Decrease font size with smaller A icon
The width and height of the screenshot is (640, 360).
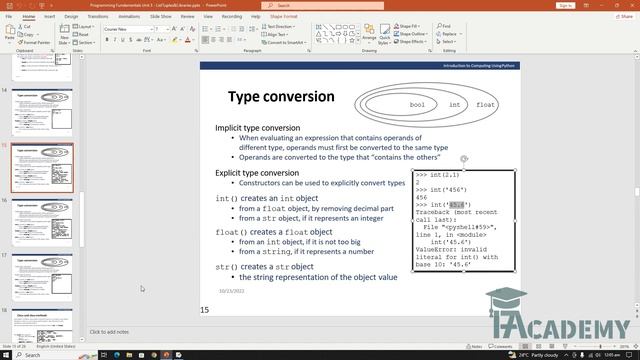183,29
